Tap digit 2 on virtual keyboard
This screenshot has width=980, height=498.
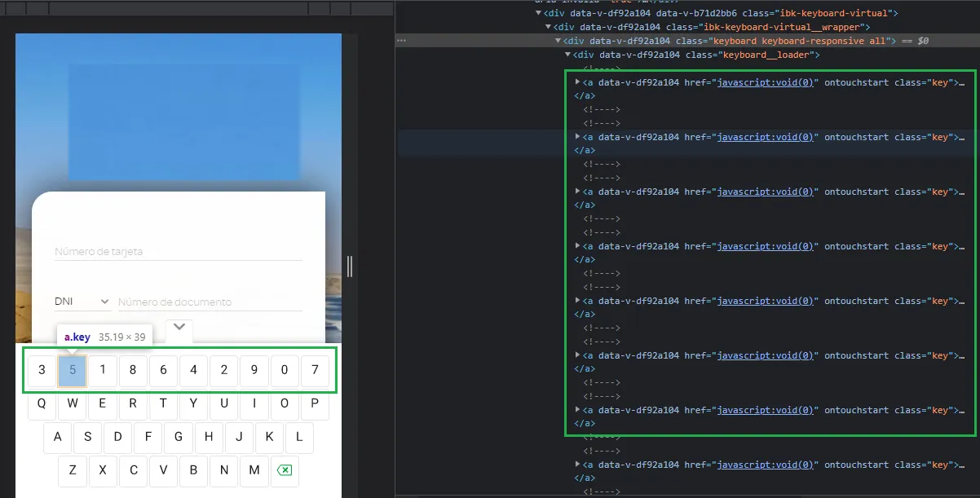pyautogui.click(x=224, y=370)
